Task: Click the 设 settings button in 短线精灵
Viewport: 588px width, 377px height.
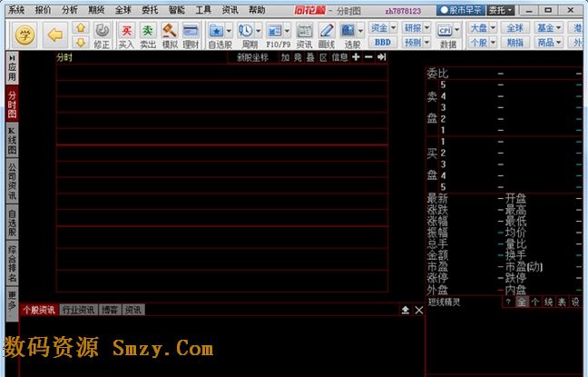Action: (x=575, y=302)
